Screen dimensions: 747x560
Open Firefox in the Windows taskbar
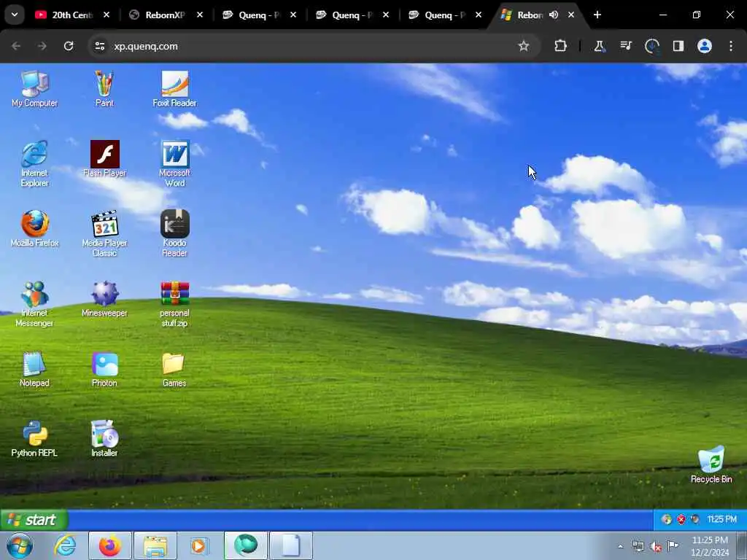[x=110, y=545]
